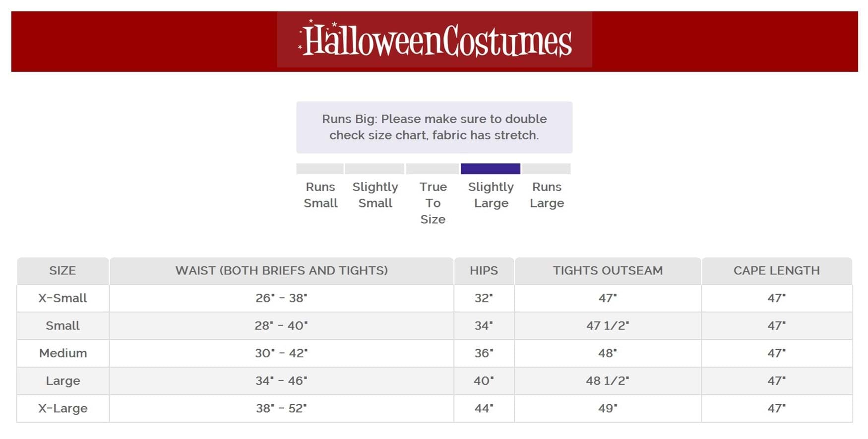This screenshot has height=439, width=868.
Task: Click the X-Large waist value 38" - 52"
Action: (281, 408)
